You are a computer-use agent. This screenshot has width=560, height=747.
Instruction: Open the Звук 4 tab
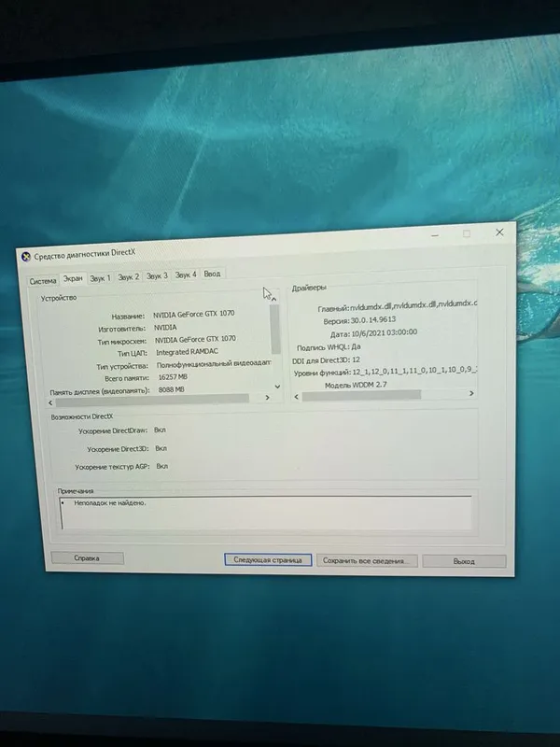click(186, 275)
